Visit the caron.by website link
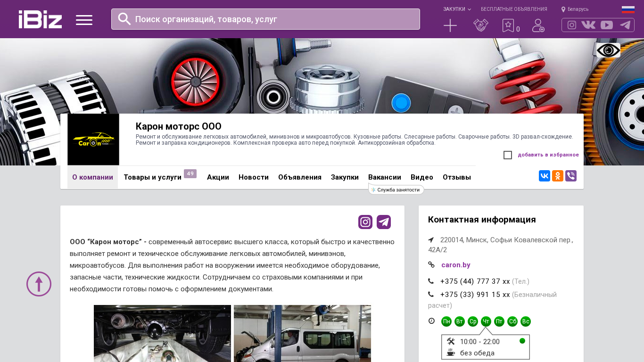The height and width of the screenshot is (362, 644). coord(455,265)
